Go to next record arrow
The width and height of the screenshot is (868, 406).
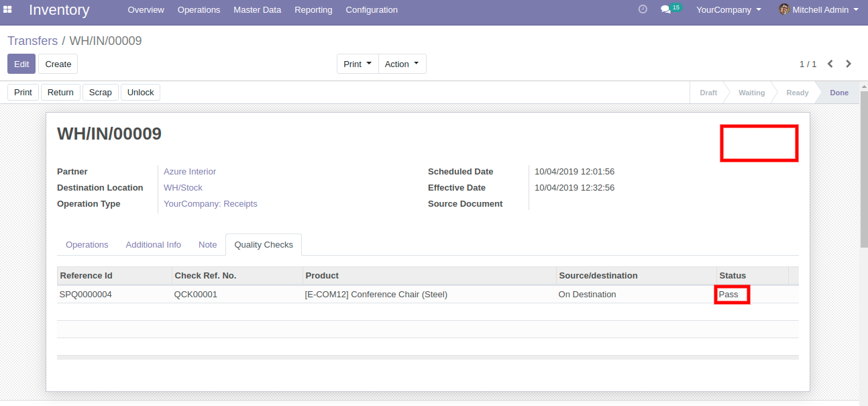[x=849, y=64]
